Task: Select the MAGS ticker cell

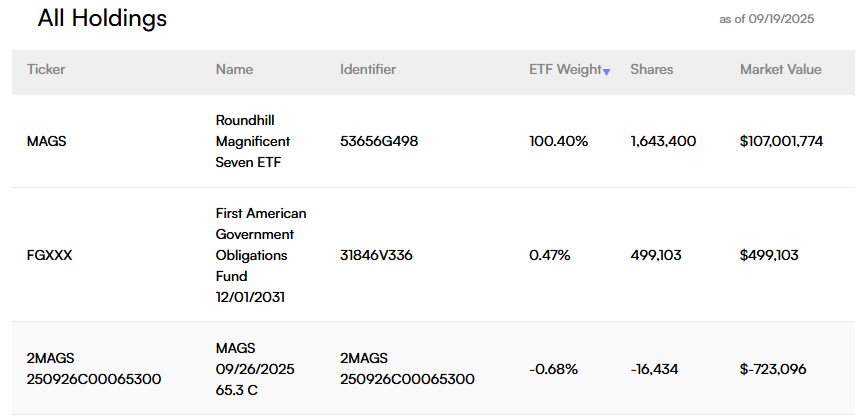Action: click(46, 141)
